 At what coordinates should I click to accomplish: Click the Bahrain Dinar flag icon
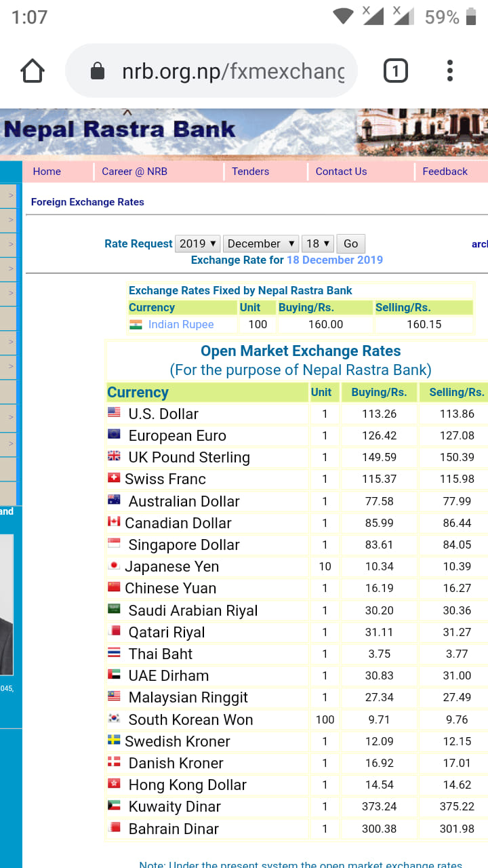pos(114,827)
